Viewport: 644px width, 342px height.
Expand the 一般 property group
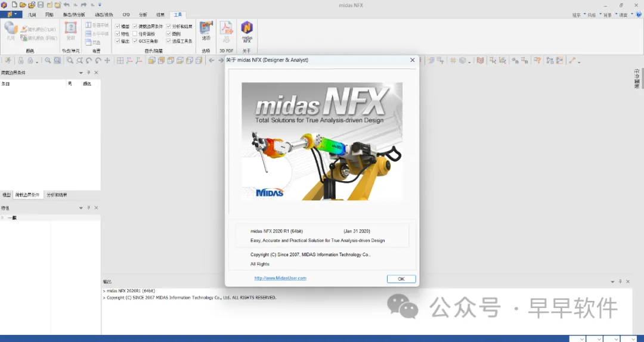tap(3, 217)
